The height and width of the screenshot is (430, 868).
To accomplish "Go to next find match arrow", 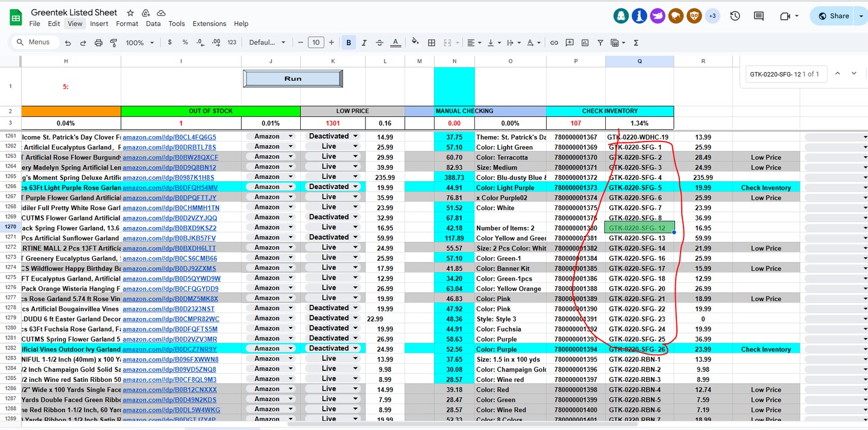I will [x=854, y=73].
